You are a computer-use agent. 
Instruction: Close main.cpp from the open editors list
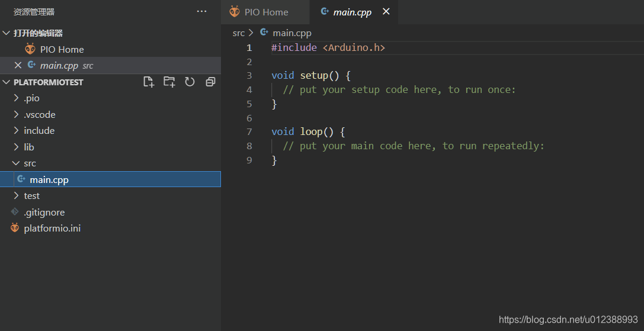tap(18, 65)
